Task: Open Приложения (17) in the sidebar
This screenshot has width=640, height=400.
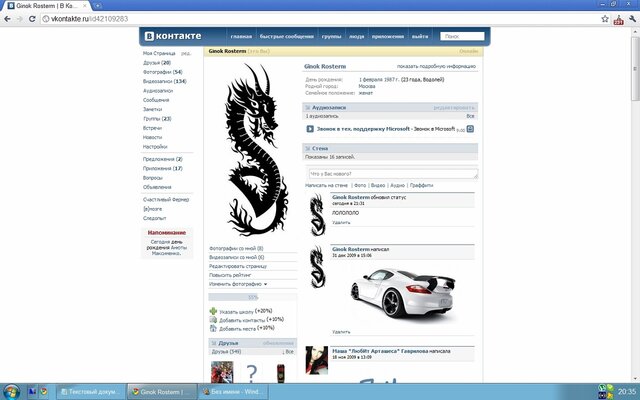Action: pyautogui.click(x=162, y=168)
